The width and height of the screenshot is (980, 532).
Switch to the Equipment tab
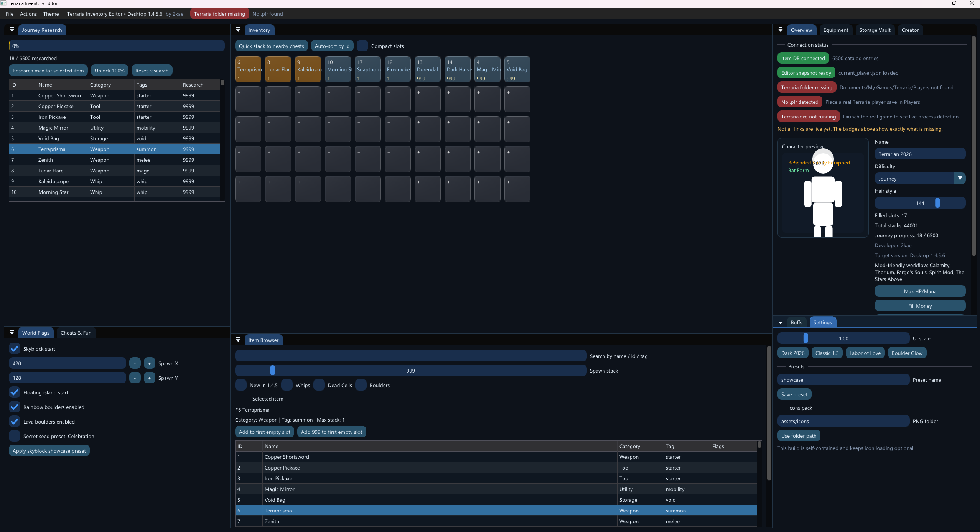pyautogui.click(x=836, y=30)
